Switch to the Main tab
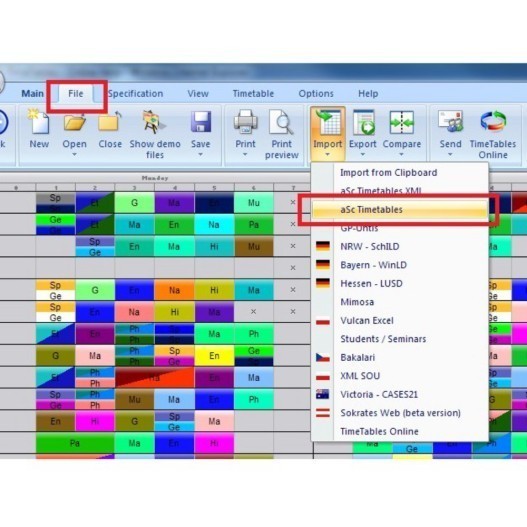527x527 pixels. pyautogui.click(x=32, y=93)
